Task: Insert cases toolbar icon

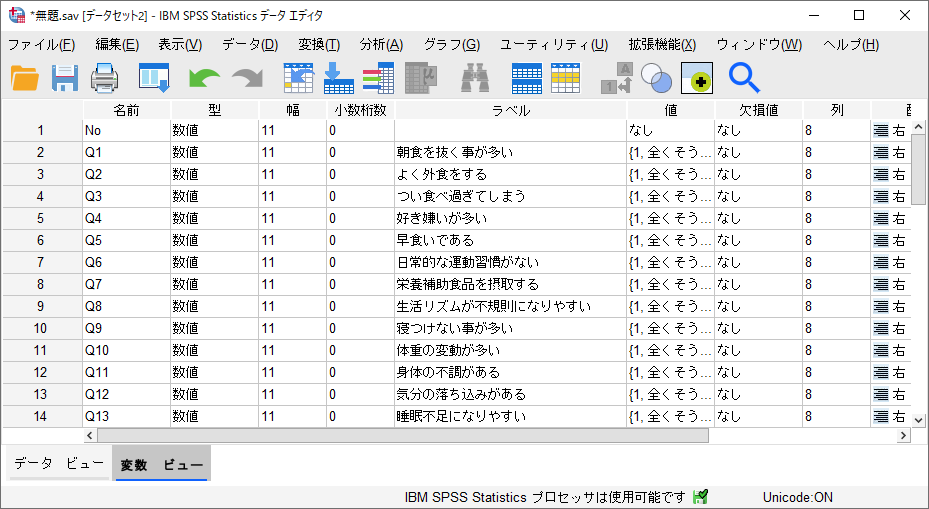Action: (527, 78)
